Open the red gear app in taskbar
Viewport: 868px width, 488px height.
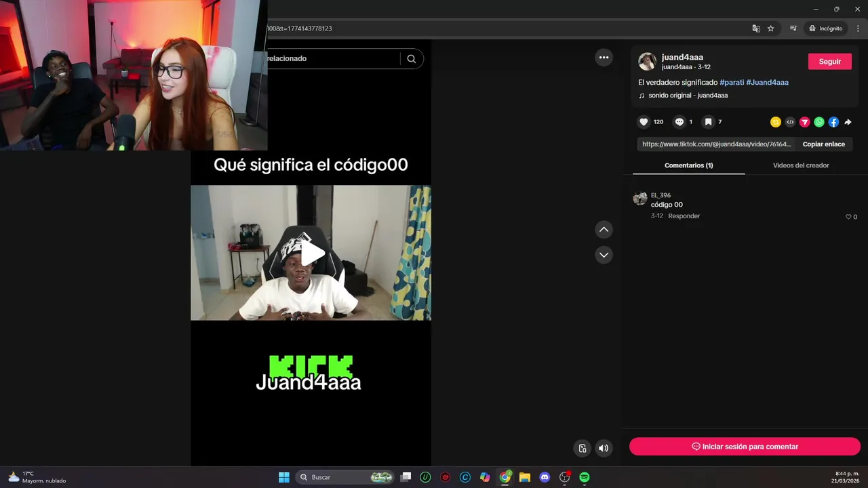pos(445,477)
